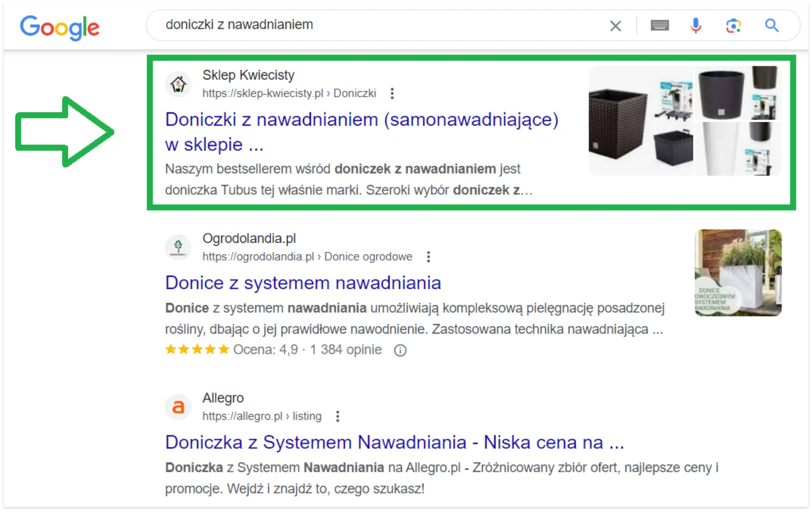
Task: Click the Ocena: 4,9 rating text
Action: 266,350
